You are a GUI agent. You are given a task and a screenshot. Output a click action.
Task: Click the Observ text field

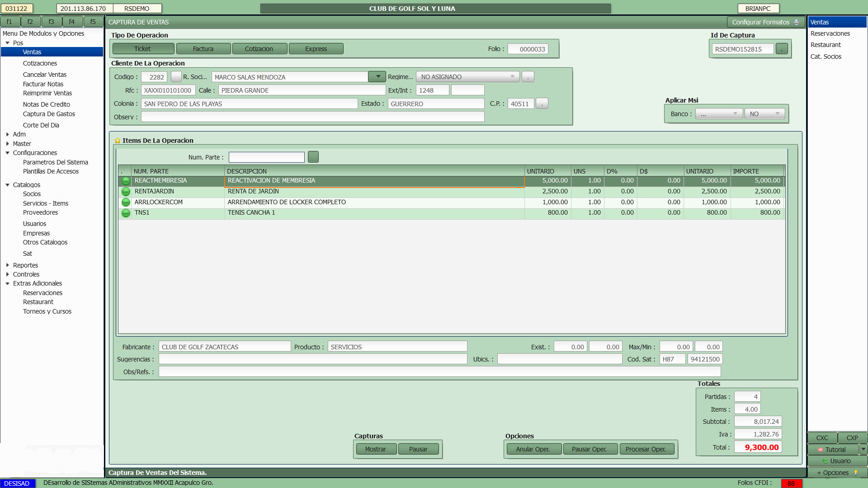312,117
